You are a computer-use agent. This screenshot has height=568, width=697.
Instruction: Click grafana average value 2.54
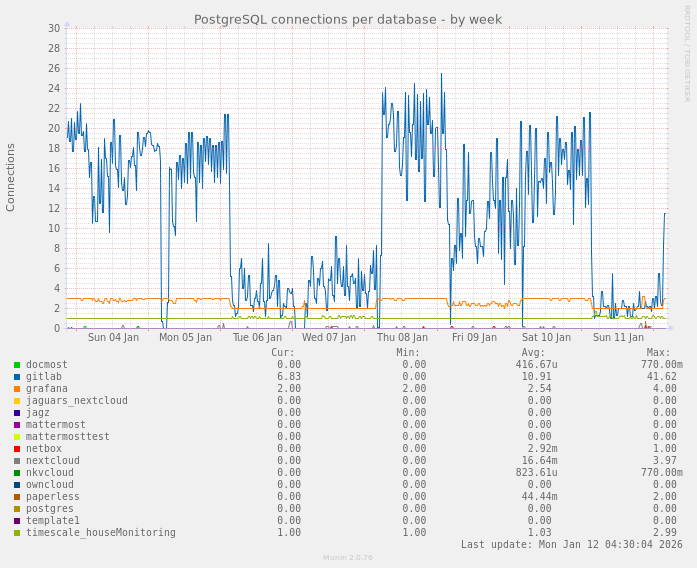pyautogui.click(x=540, y=388)
